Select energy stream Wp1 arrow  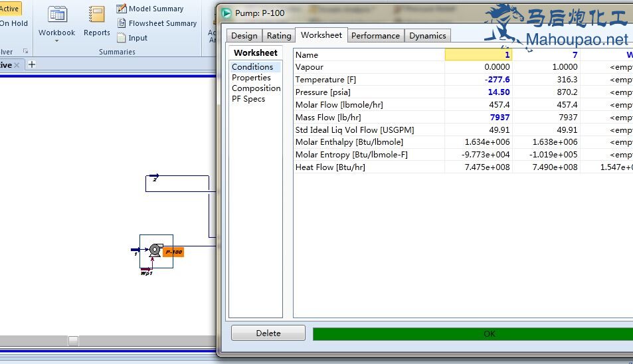click(x=145, y=269)
